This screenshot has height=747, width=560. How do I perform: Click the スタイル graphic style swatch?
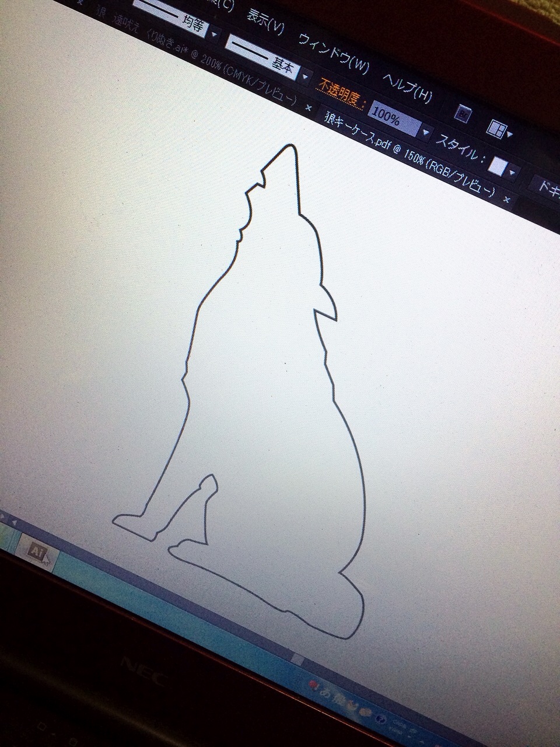pyautogui.click(x=497, y=166)
